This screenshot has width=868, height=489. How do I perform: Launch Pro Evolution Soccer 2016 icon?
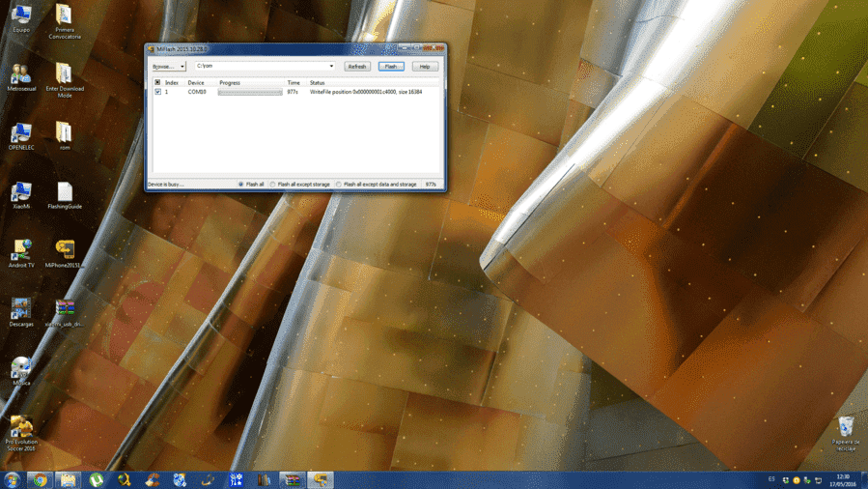(21, 434)
